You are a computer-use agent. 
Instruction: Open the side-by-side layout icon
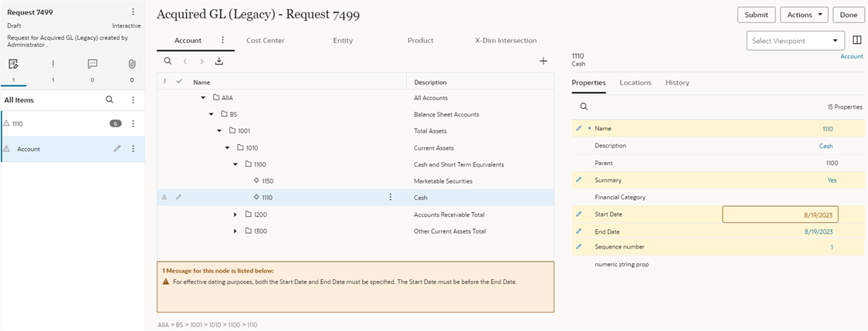857,40
